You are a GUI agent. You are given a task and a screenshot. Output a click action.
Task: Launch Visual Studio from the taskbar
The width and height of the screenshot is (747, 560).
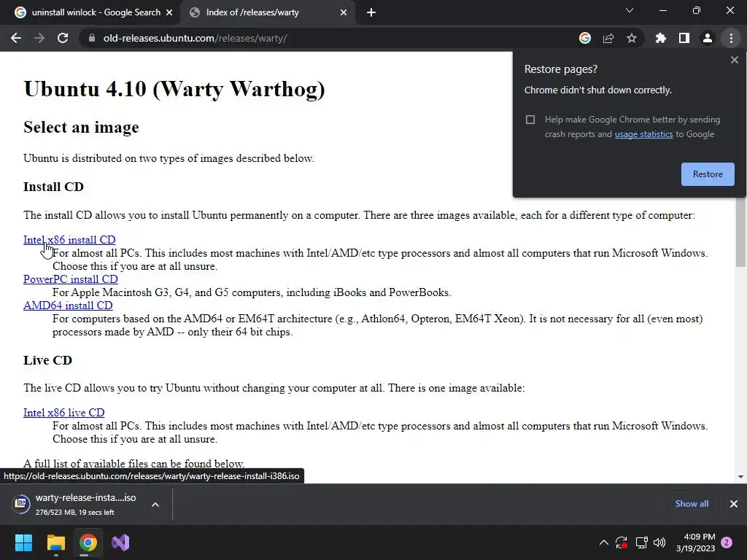point(120,542)
